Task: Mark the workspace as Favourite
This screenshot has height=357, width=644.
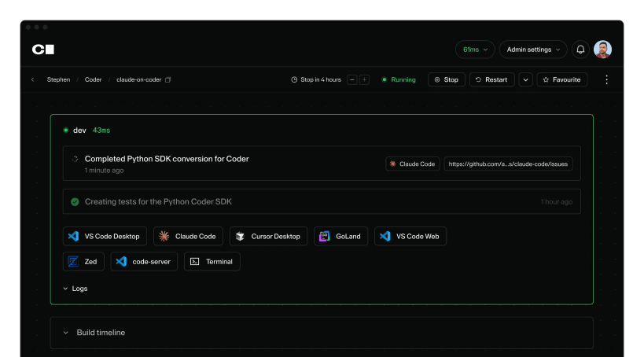Action: pos(562,79)
